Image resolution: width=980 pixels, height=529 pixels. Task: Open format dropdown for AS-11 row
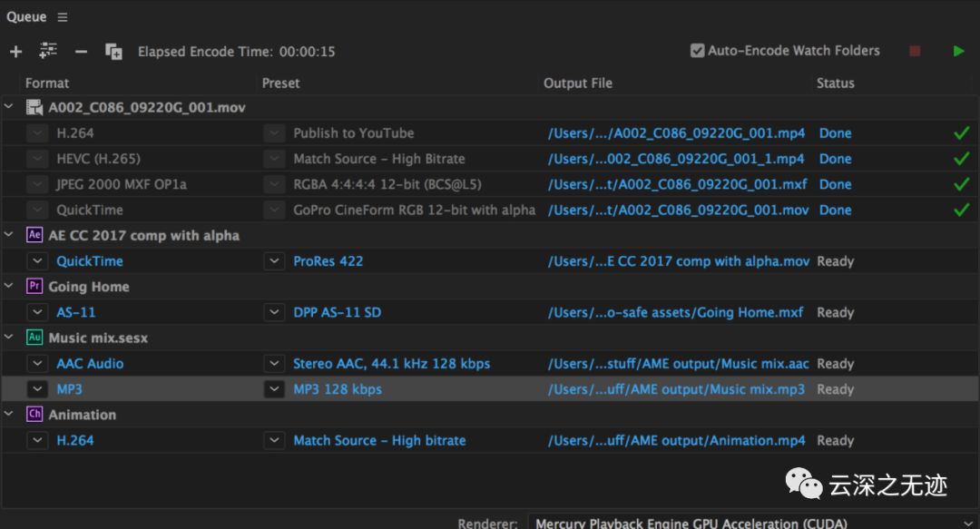(37, 312)
